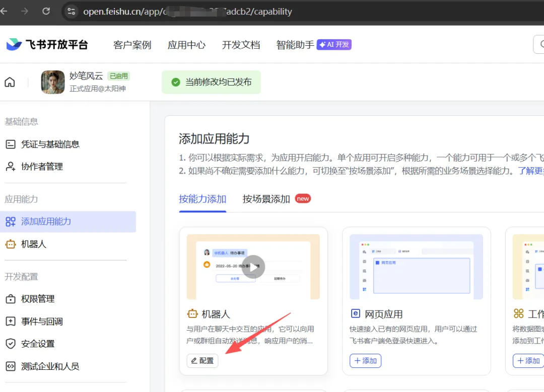544x392 pixels.
Task: Click the 网页应用 e icon
Action: [356, 313]
